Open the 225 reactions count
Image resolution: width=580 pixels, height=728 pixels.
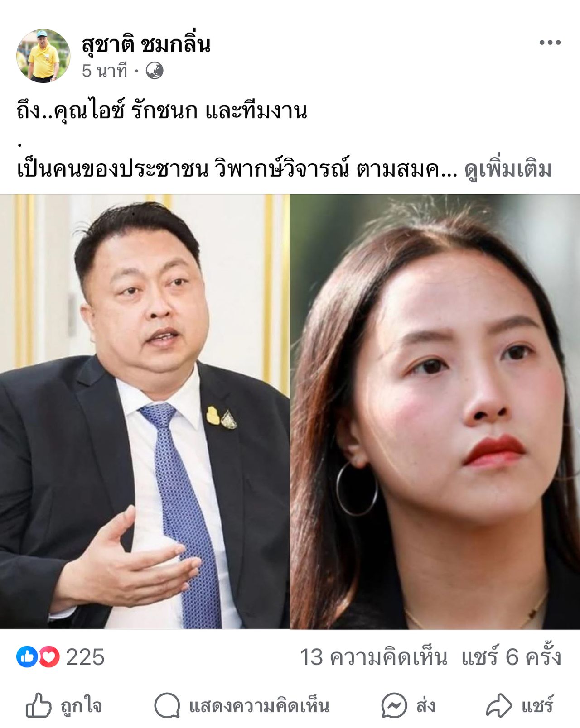[85, 657]
